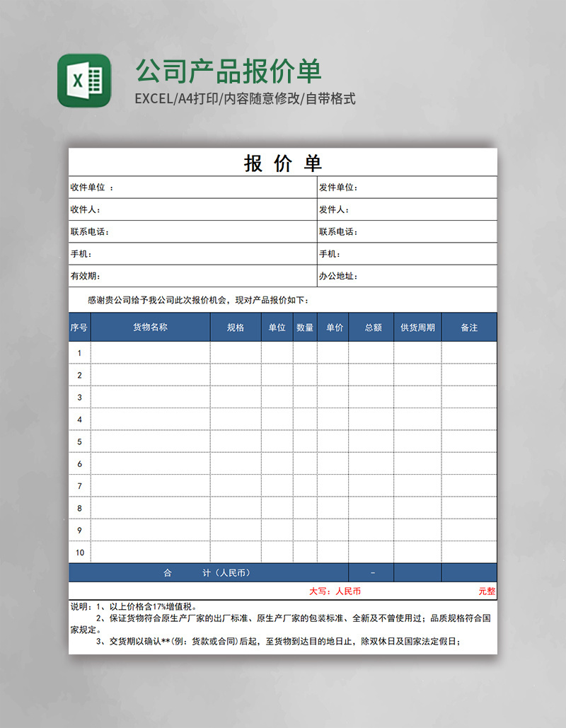
Task: Select the 供货周期 column header
Action: pos(417,326)
